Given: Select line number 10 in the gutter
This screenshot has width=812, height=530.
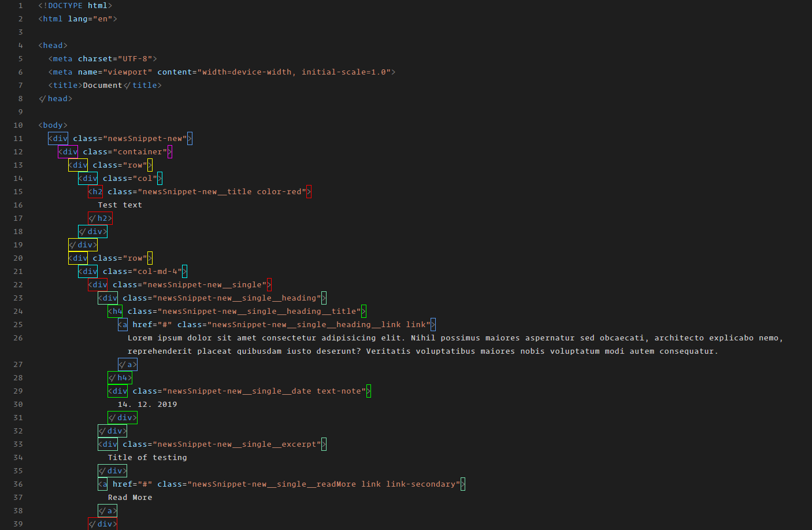Looking at the screenshot, I should 18,125.
